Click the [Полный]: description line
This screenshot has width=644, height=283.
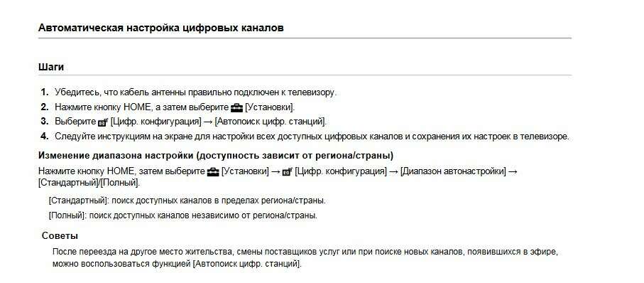(182, 215)
